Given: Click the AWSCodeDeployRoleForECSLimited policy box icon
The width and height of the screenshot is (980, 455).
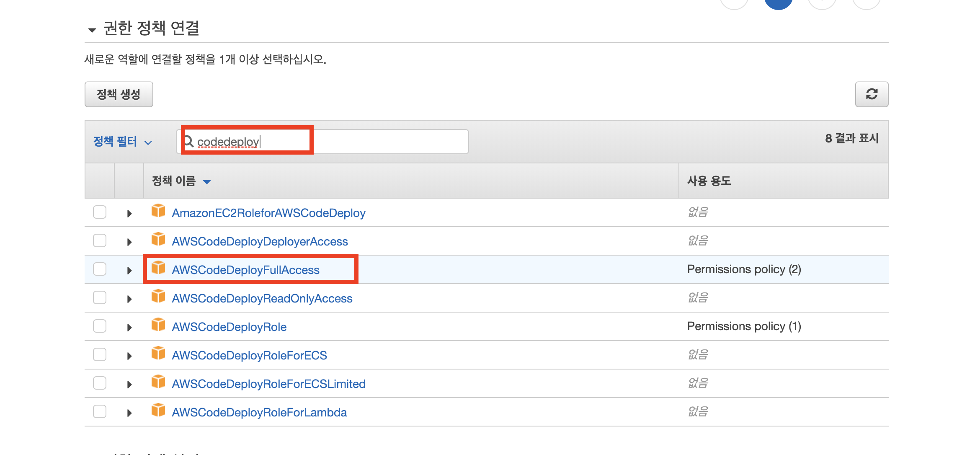Looking at the screenshot, I should click(x=158, y=382).
